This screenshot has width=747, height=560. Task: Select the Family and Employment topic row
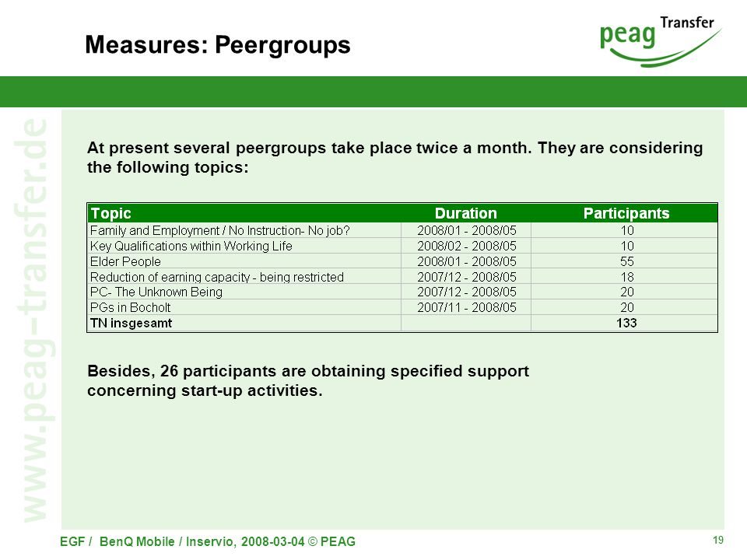pyautogui.click(x=402, y=230)
